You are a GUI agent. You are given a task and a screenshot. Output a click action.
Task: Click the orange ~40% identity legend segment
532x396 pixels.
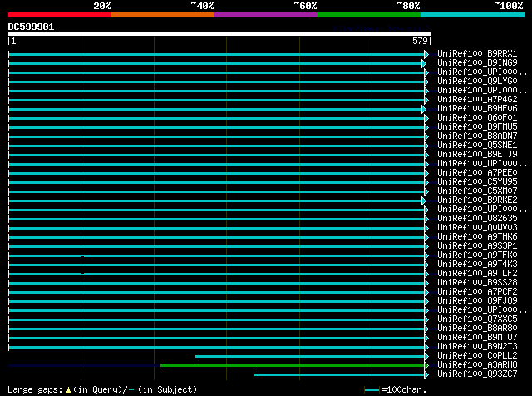[163, 15]
